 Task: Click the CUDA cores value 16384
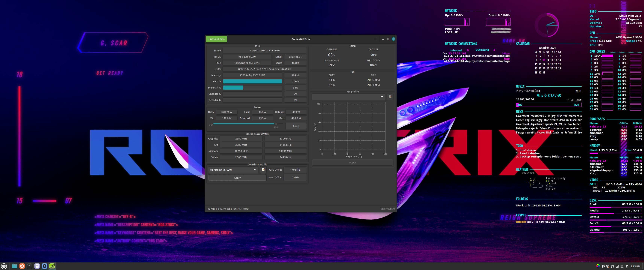pyautogui.click(x=295, y=63)
